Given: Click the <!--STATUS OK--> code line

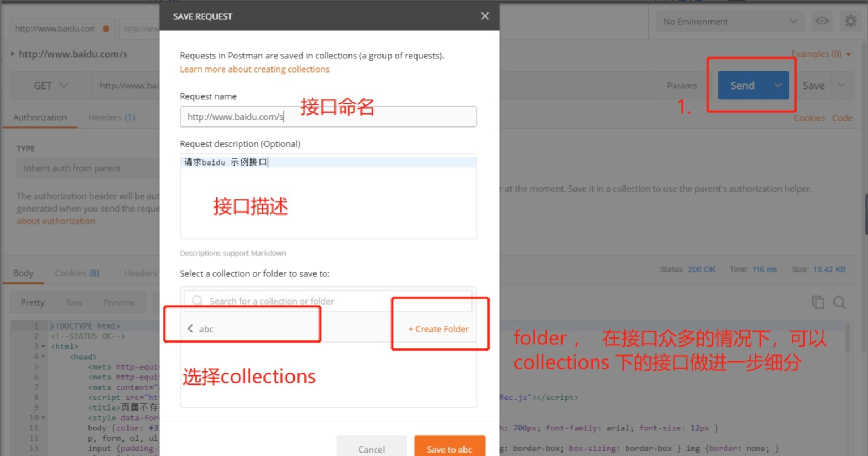Looking at the screenshot, I should click(88, 336).
